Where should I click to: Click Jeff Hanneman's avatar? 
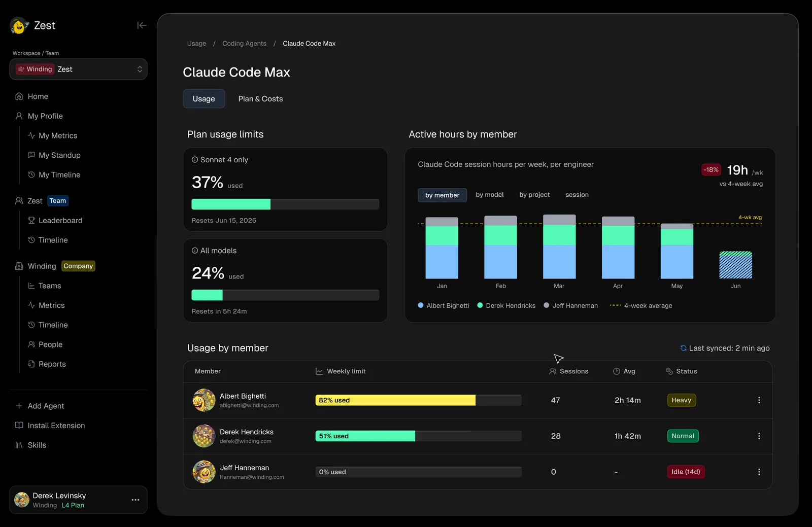[x=204, y=472]
